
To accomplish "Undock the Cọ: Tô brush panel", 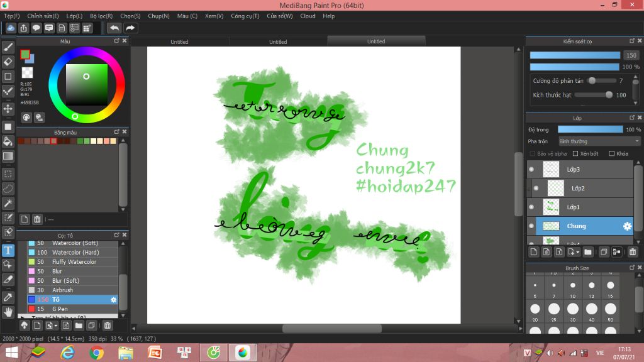I will pyautogui.click(x=116, y=235).
